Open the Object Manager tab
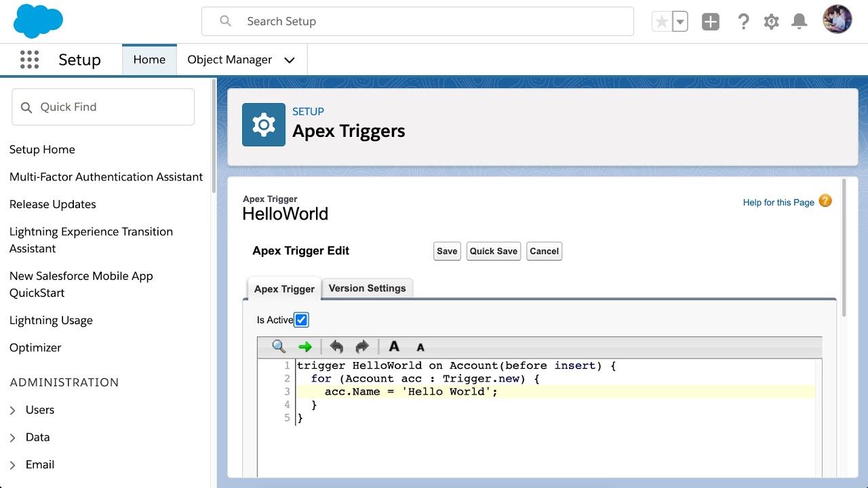The image size is (868, 488). (x=230, y=60)
